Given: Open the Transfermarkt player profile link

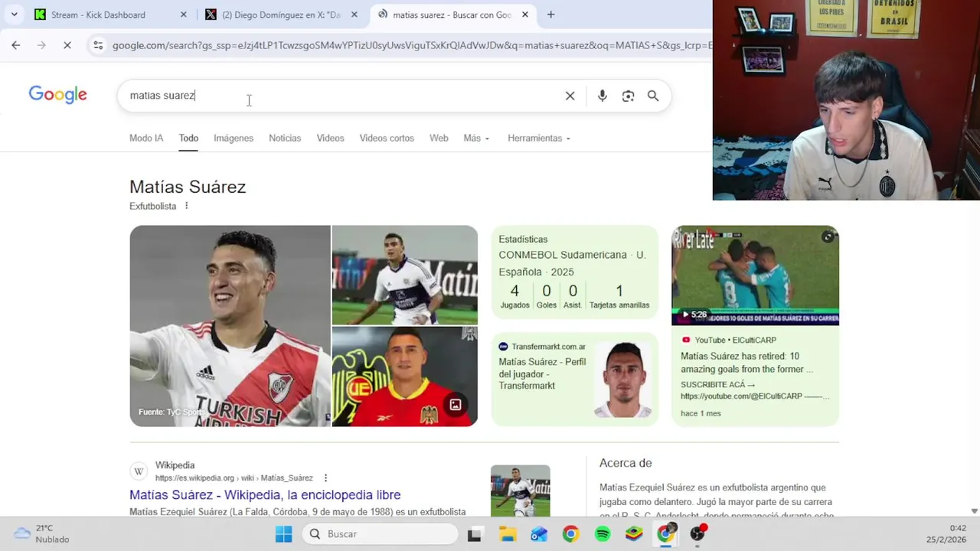Looking at the screenshot, I should [542, 373].
